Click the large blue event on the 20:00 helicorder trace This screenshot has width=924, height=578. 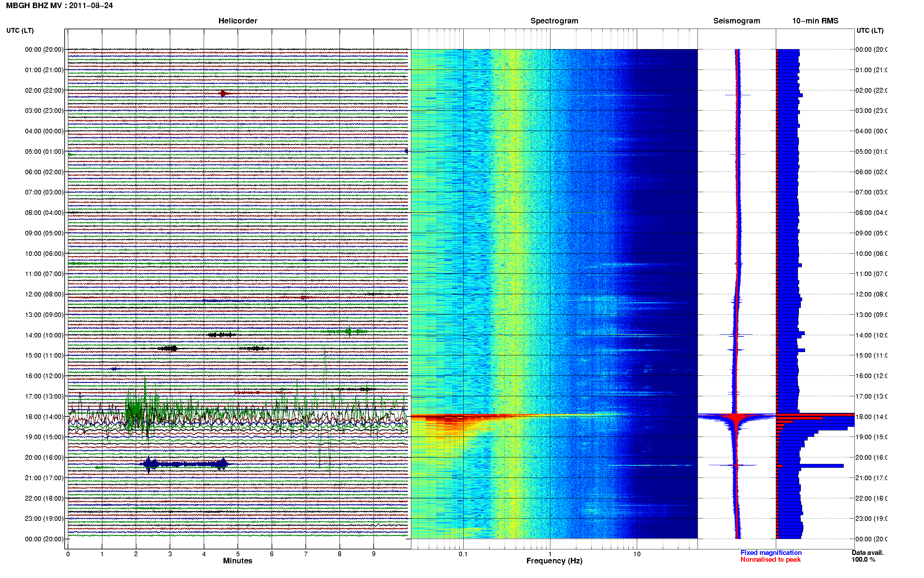184,465
